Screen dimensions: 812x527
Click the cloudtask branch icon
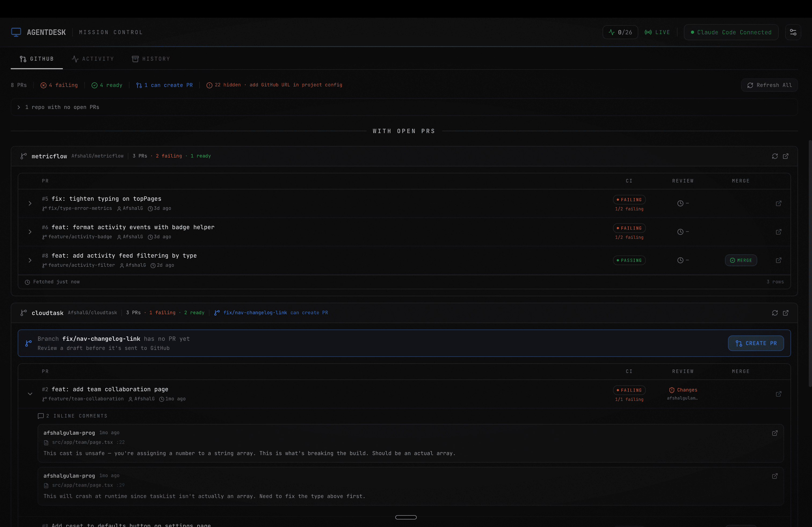pos(24,313)
